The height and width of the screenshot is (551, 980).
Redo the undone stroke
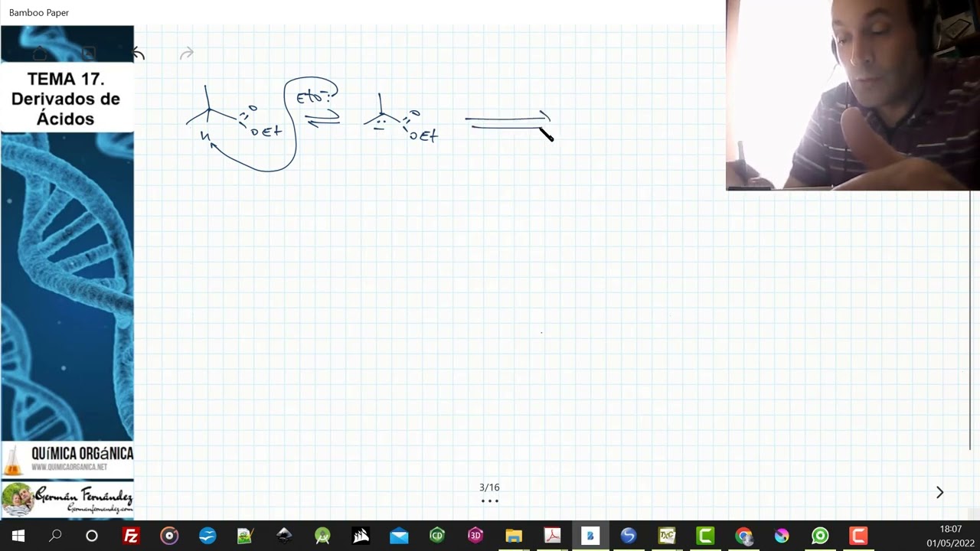(x=187, y=54)
